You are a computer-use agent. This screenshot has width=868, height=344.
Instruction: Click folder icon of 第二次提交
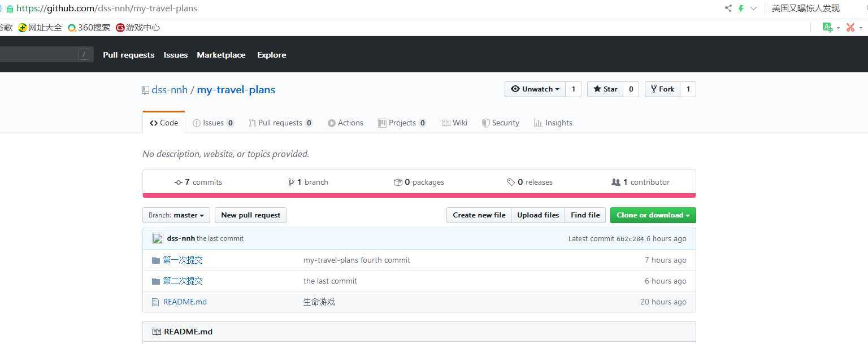[x=156, y=281]
